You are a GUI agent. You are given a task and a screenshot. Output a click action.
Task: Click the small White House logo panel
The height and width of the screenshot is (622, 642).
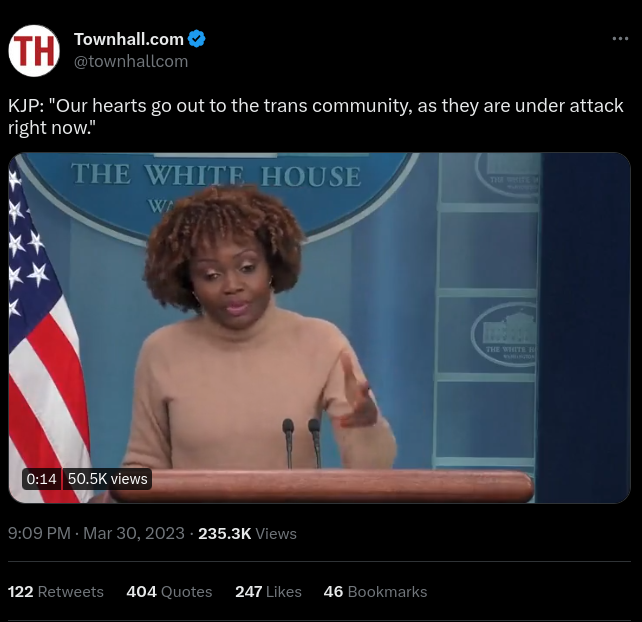pos(504,335)
